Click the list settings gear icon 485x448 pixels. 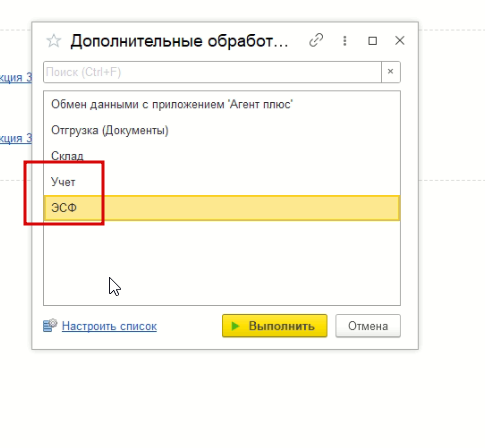[50, 326]
